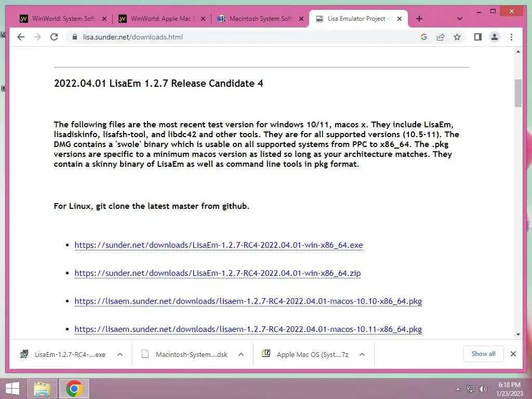The height and width of the screenshot is (399, 532).
Task: Download the LisaEm win-x86_64.exe link
Action: (219, 245)
